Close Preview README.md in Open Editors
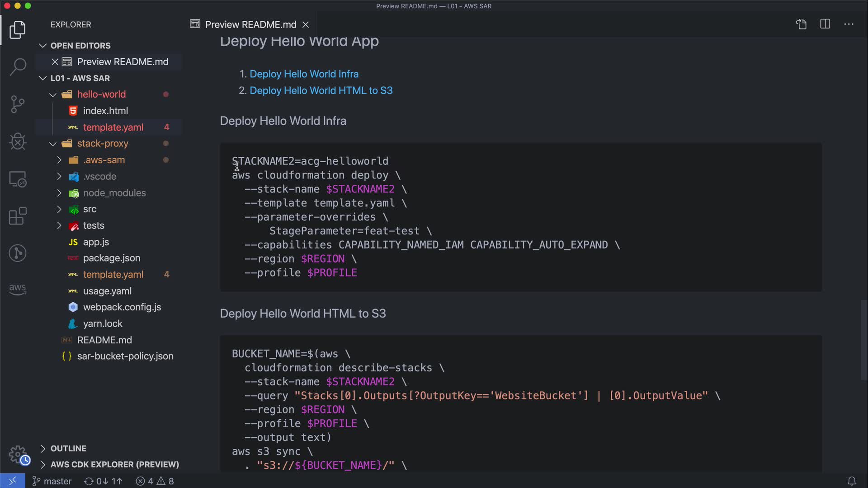 (x=55, y=62)
